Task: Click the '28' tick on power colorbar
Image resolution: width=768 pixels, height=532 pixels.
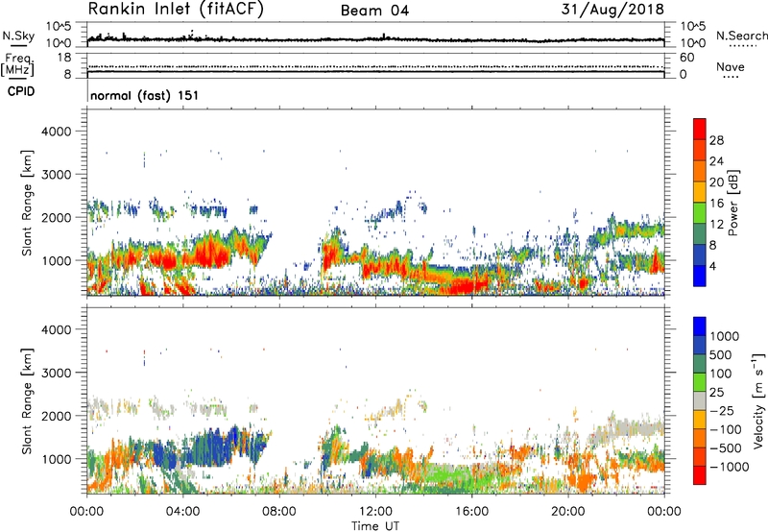Action: tap(716, 140)
